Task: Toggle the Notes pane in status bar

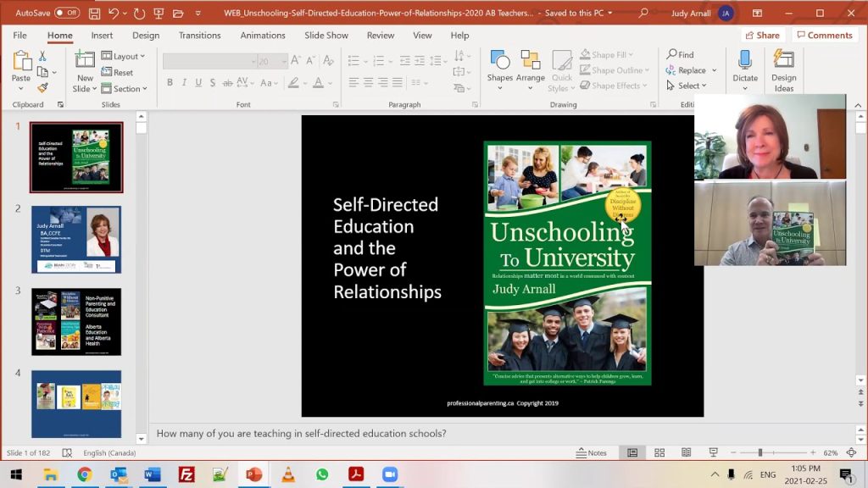Action: [x=591, y=452]
